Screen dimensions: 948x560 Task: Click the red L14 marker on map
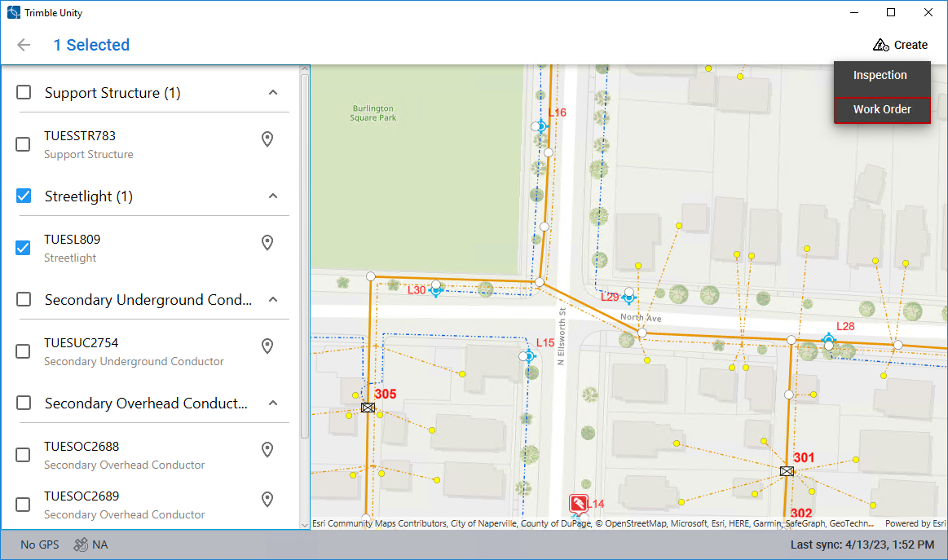coord(578,503)
